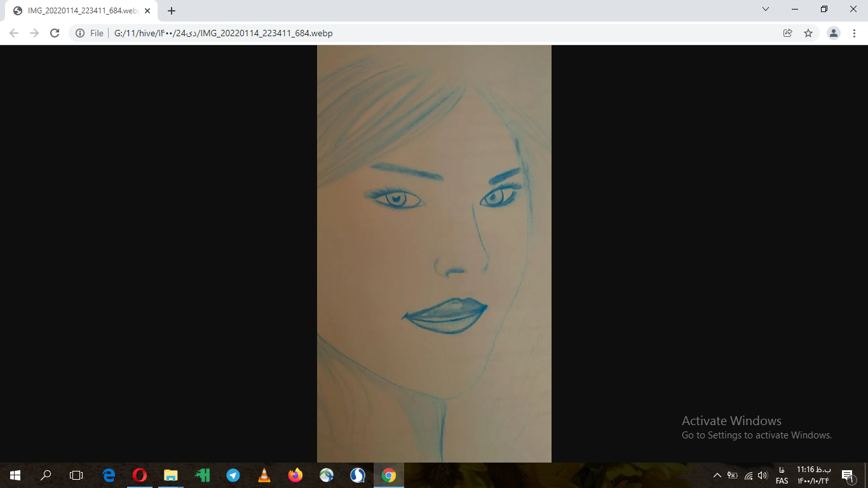The image size is (868, 488).
Task: Bookmark this tab with the star
Action: click(808, 33)
